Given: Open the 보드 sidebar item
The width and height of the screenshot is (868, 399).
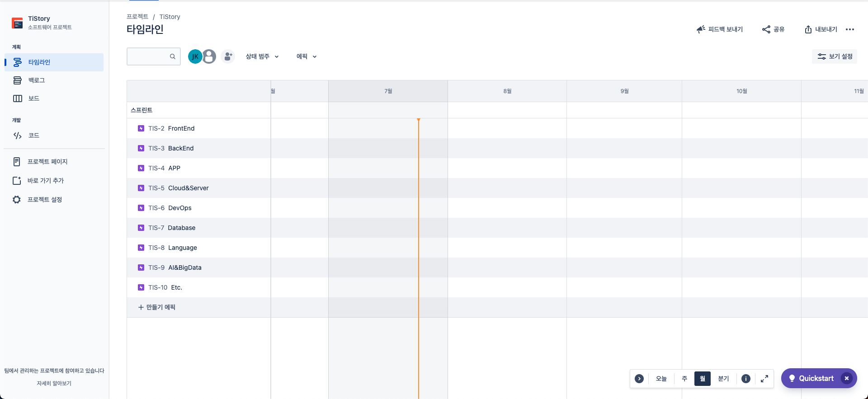Looking at the screenshot, I should [x=54, y=99].
